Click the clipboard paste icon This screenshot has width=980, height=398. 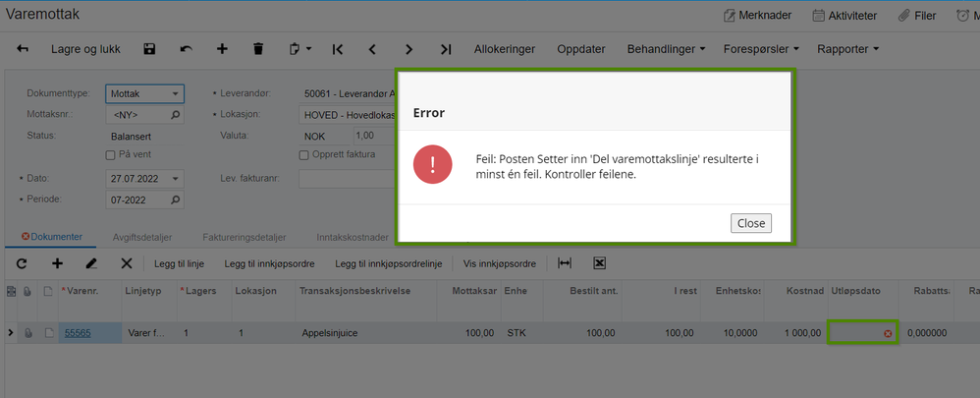click(295, 49)
